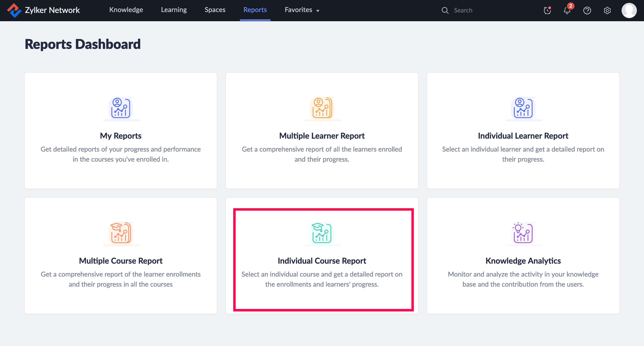Image resolution: width=644 pixels, height=346 pixels.
Task: Click the search magnifier icon
Action: [x=445, y=10]
